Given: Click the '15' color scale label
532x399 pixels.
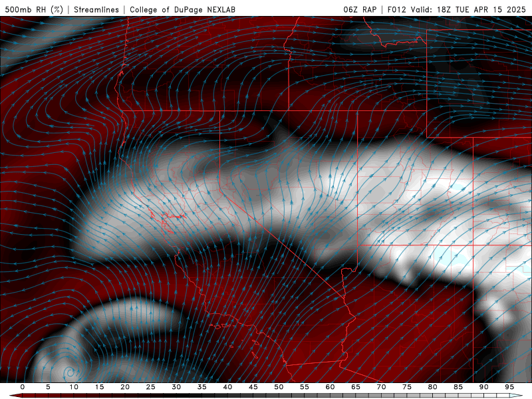Looking at the screenshot, I should click(99, 387).
